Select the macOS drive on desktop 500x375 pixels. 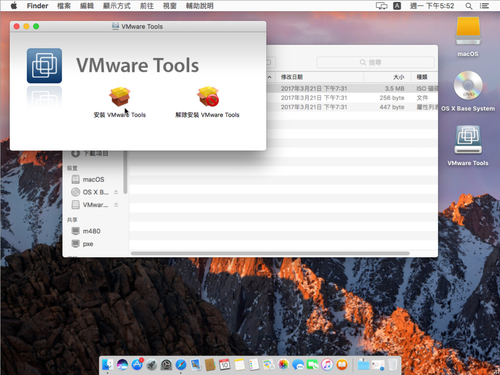point(468,31)
